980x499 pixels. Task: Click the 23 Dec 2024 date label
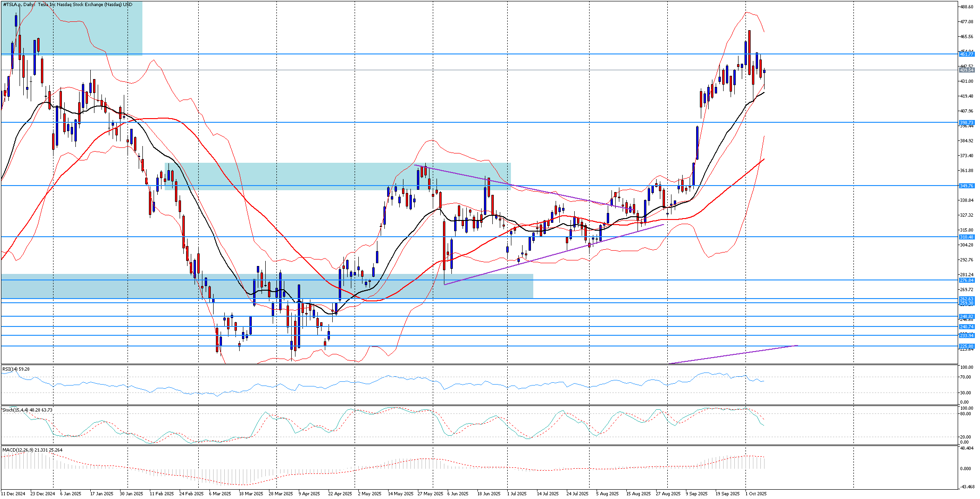point(43,494)
